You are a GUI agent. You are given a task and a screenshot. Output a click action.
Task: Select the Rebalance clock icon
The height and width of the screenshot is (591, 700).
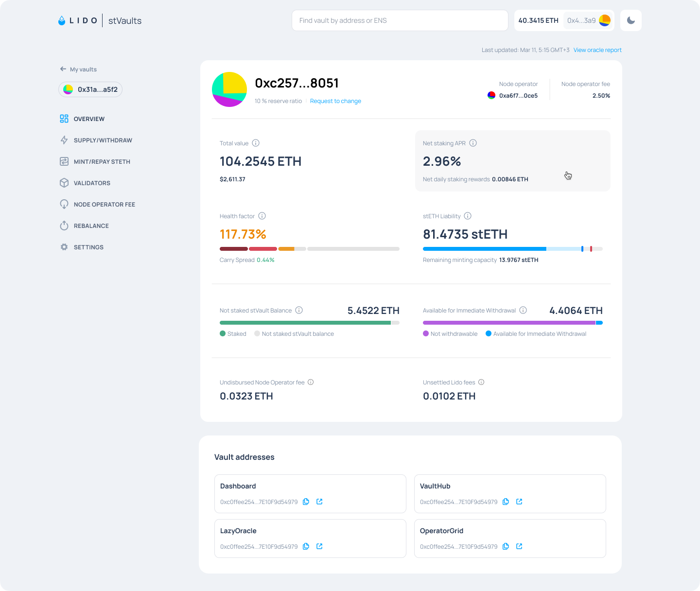coord(65,226)
